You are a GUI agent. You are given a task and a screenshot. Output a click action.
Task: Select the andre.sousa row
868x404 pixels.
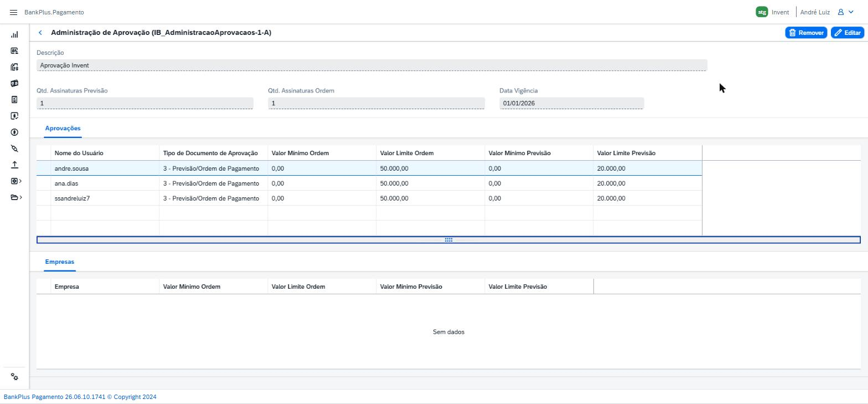pos(369,168)
